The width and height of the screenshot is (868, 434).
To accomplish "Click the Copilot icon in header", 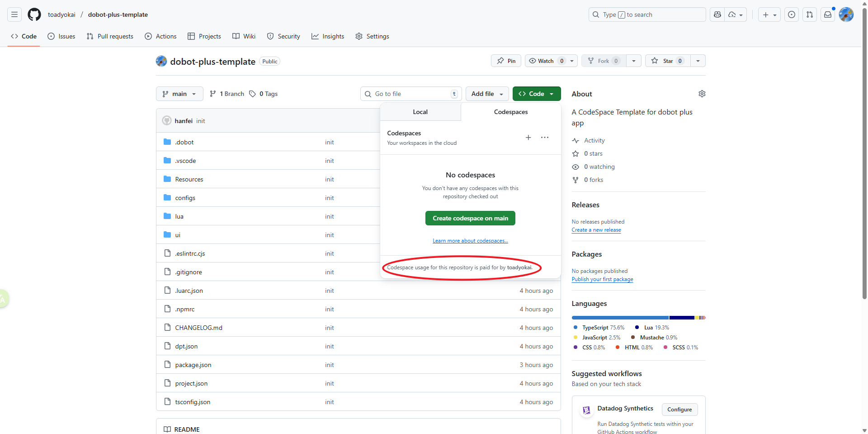I will (x=717, y=14).
